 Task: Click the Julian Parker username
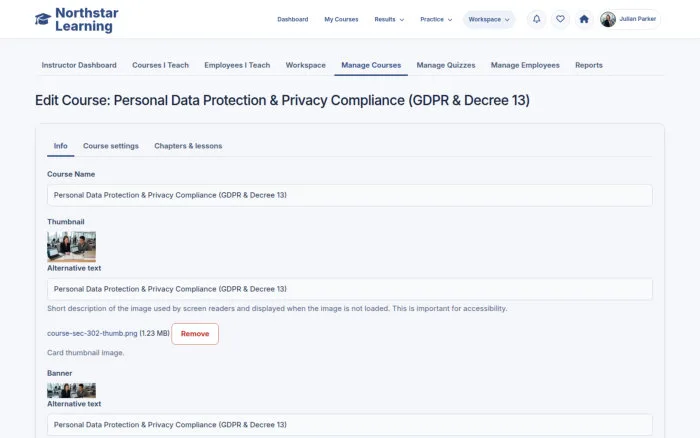[638, 19]
